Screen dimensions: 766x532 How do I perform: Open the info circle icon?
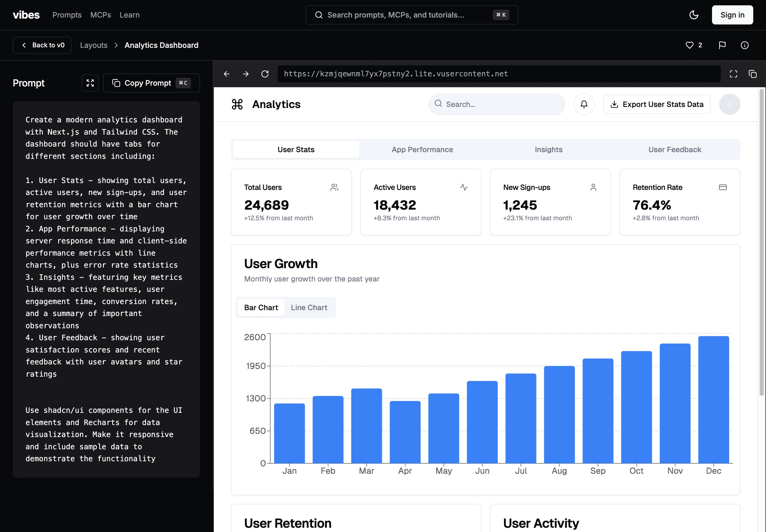pos(744,45)
